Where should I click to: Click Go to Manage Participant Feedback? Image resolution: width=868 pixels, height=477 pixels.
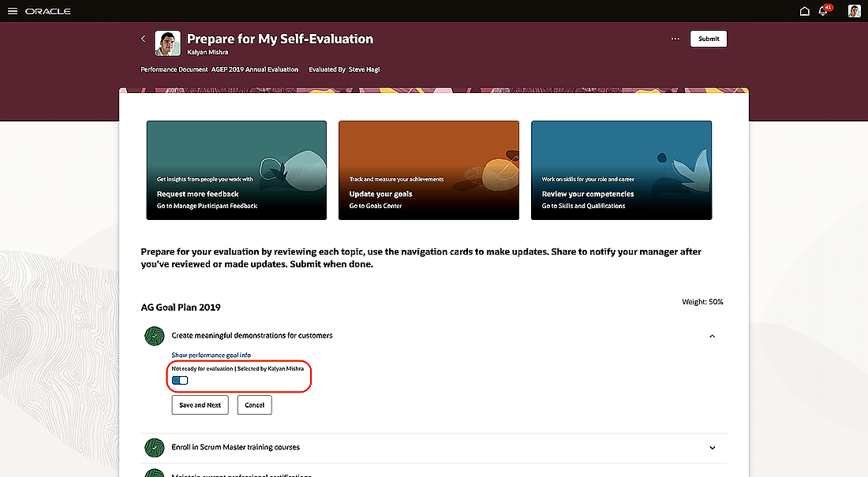[207, 206]
